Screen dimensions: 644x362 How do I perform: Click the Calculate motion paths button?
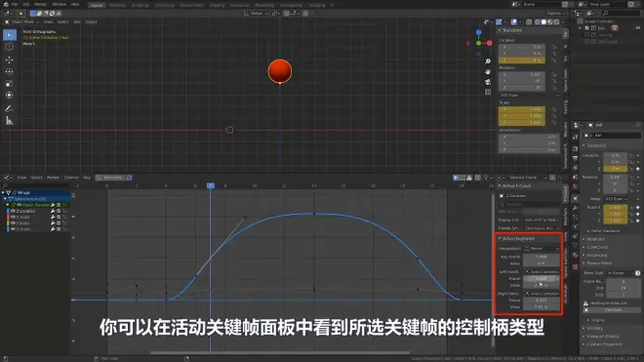(x=613, y=310)
